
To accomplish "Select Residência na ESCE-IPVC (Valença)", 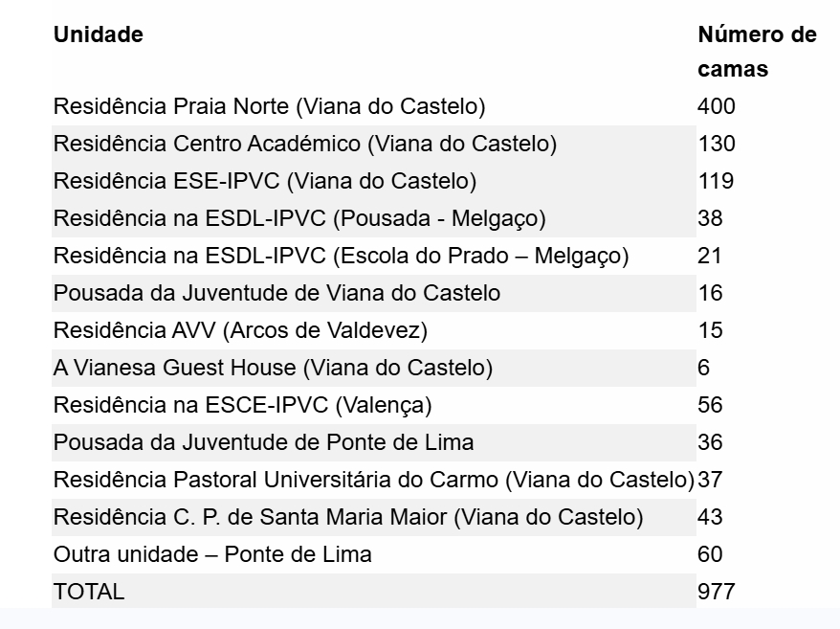I will click(243, 405).
